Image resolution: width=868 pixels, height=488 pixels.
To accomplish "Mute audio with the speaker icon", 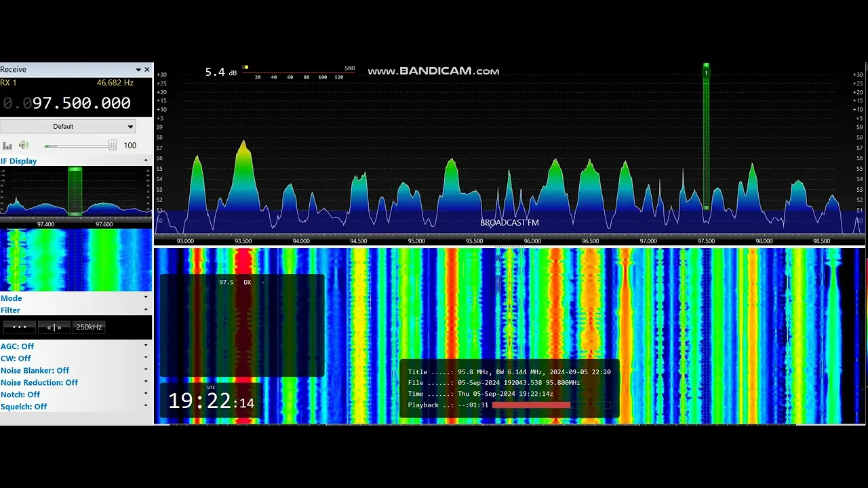I will [x=24, y=145].
